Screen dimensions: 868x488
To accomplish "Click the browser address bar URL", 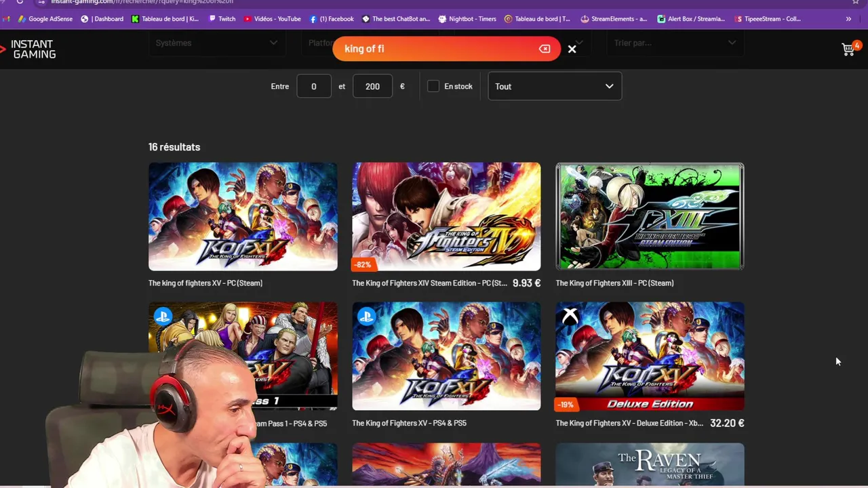I will pyautogui.click(x=142, y=2).
